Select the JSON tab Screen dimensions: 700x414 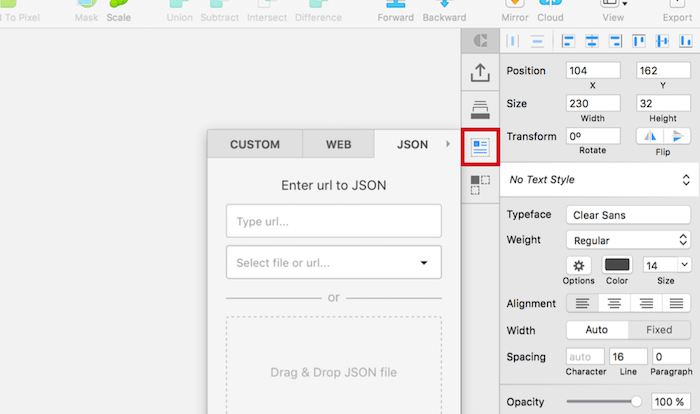click(412, 144)
